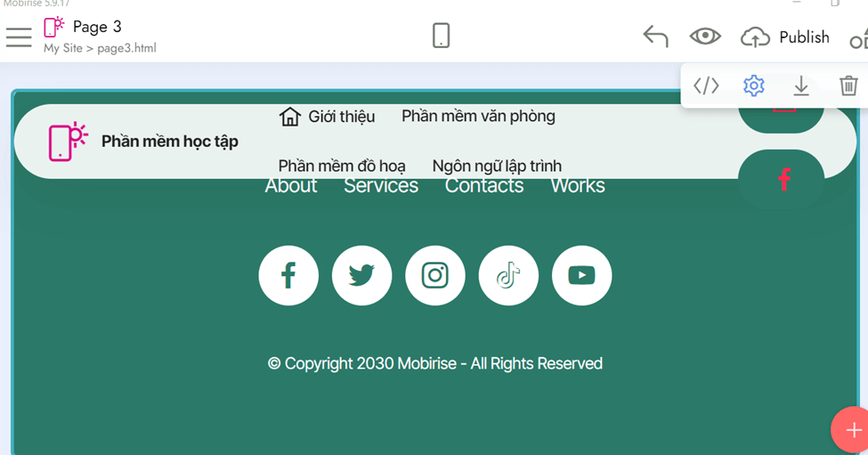
Task: Delete block with trash icon
Action: coord(848,85)
